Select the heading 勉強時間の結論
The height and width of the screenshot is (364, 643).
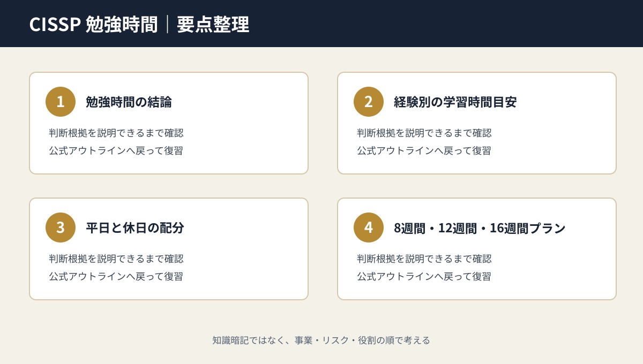[129, 102]
